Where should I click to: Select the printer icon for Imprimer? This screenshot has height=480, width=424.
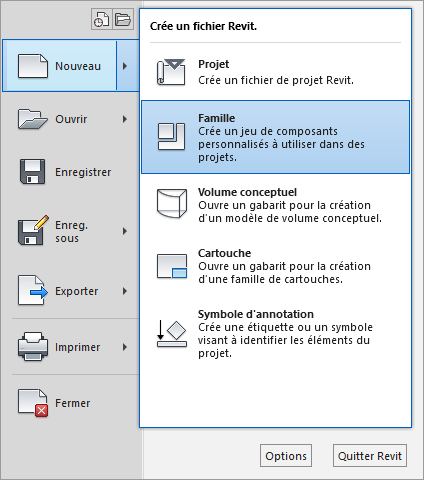click(33, 347)
